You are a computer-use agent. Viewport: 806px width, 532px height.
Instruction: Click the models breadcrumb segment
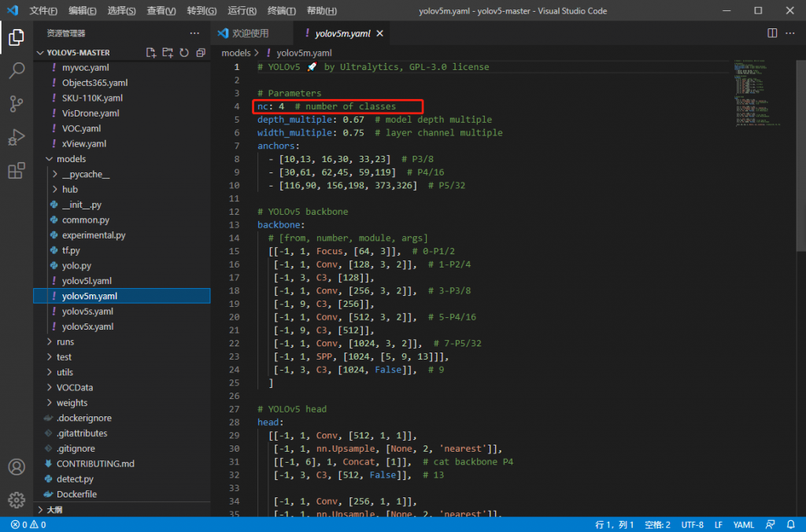tap(236, 53)
